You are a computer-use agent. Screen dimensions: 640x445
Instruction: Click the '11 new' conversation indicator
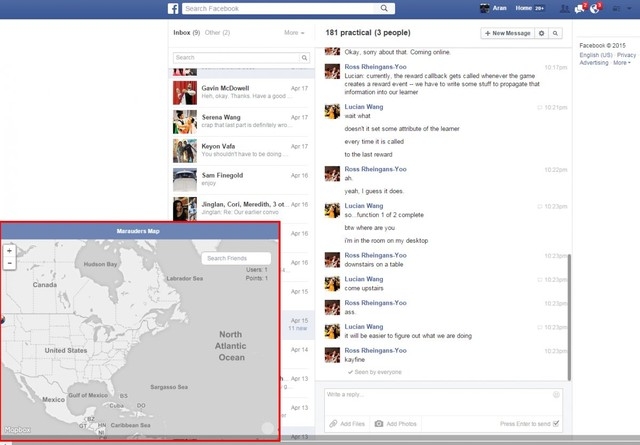pyautogui.click(x=298, y=329)
